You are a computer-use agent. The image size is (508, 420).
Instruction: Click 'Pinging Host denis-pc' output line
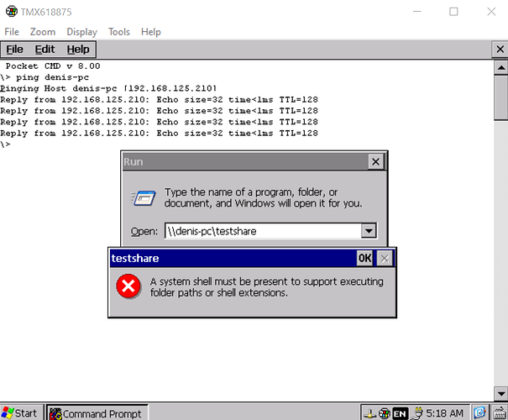click(x=108, y=88)
